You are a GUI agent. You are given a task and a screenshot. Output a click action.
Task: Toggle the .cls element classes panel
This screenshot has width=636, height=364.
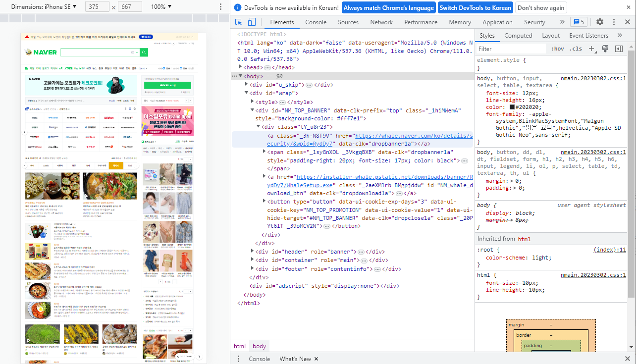576,49
